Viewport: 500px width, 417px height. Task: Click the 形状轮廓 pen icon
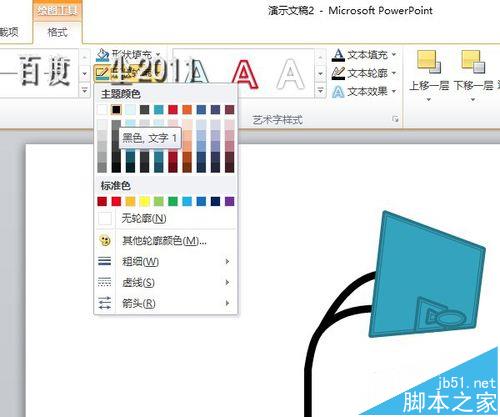point(102,73)
